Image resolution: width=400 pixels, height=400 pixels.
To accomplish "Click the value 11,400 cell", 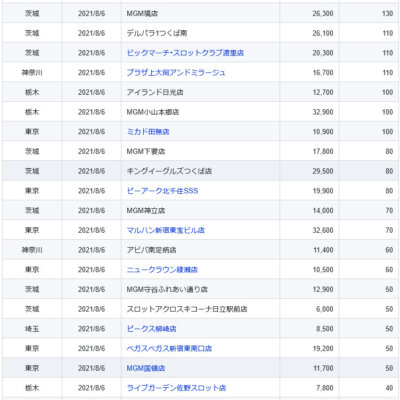I will coord(309,250).
